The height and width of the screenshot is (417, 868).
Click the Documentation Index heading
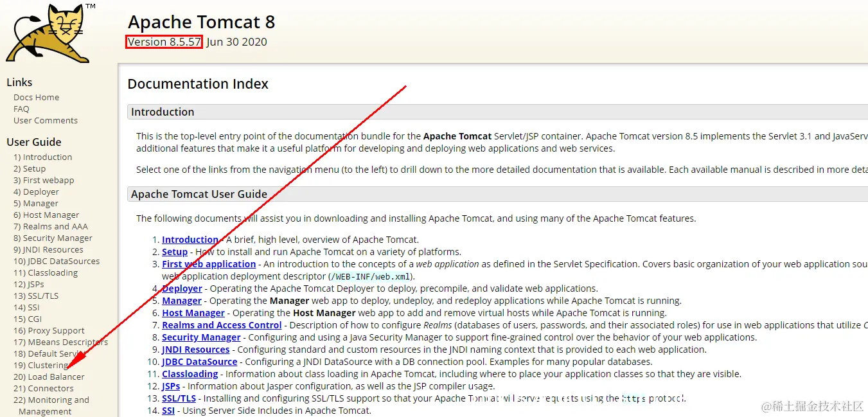(198, 84)
